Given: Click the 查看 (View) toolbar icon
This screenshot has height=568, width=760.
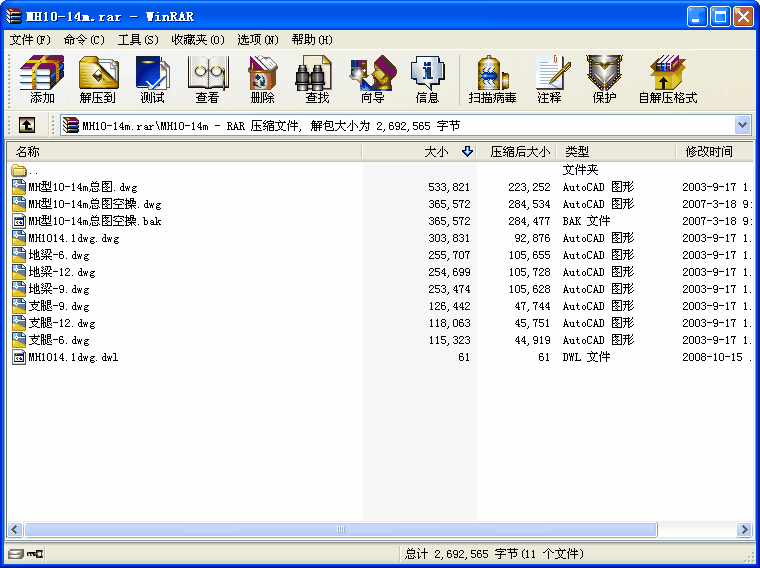Looking at the screenshot, I should (207, 79).
